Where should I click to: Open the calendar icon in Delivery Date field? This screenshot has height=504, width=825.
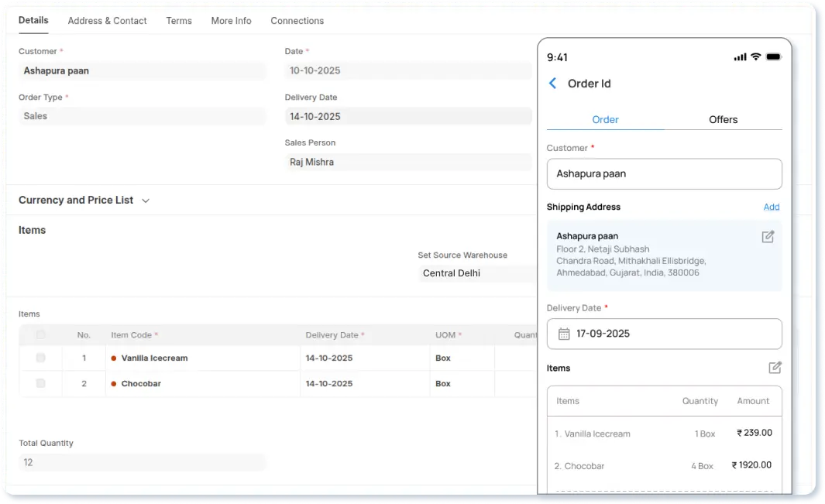click(x=563, y=334)
